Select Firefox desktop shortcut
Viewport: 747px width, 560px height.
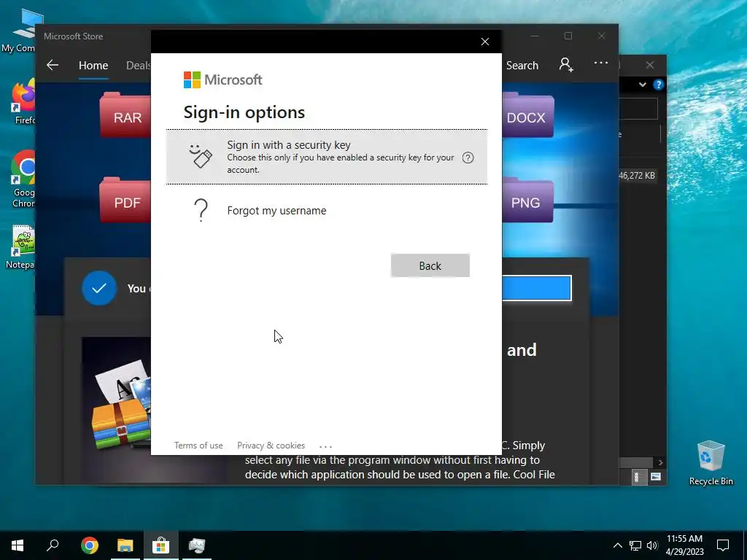(x=24, y=102)
